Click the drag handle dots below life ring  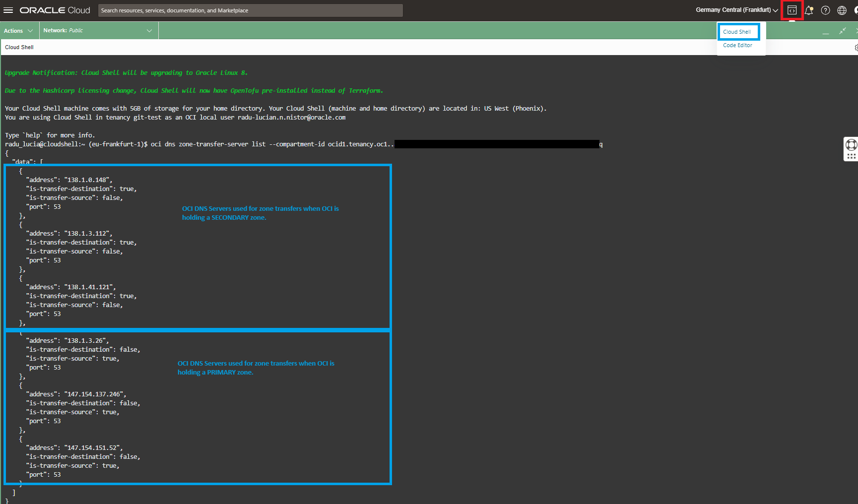pyautogui.click(x=851, y=156)
